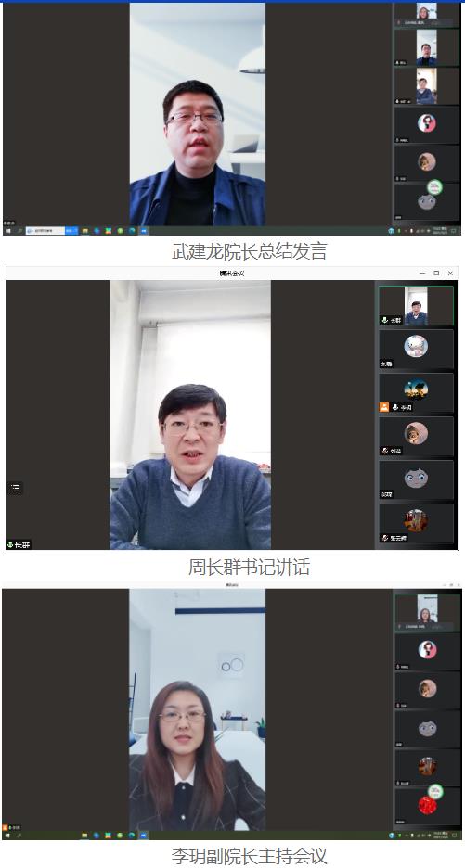
Task: Click the clock in the bottom taskbar tray
Action: (x=441, y=835)
